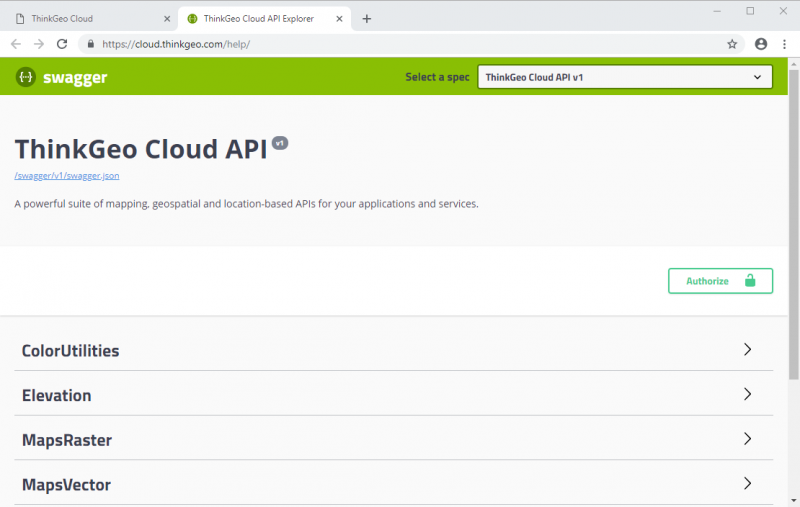The width and height of the screenshot is (800, 507).
Task: Open Chrome three-dot menu
Action: (784, 44)
